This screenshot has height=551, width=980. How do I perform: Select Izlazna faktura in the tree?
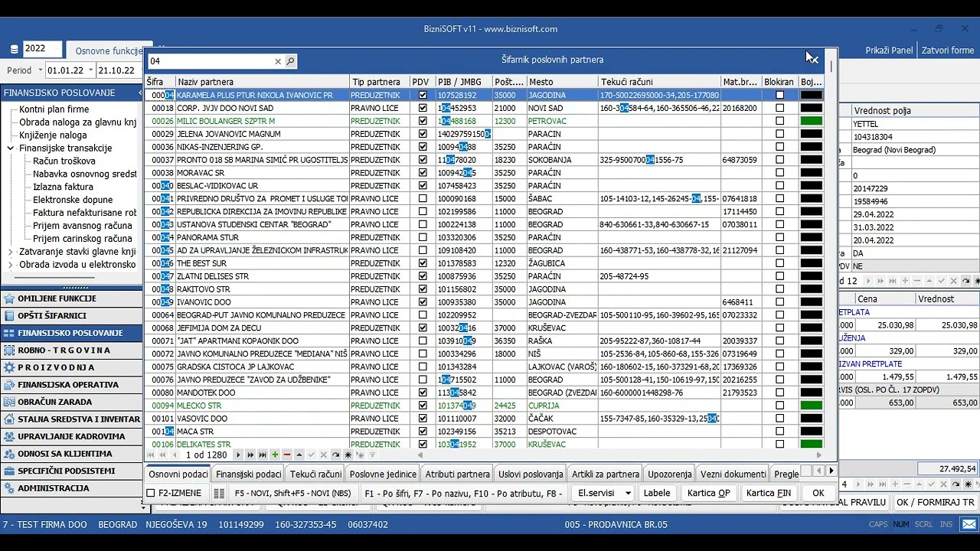tap(63, 187)
